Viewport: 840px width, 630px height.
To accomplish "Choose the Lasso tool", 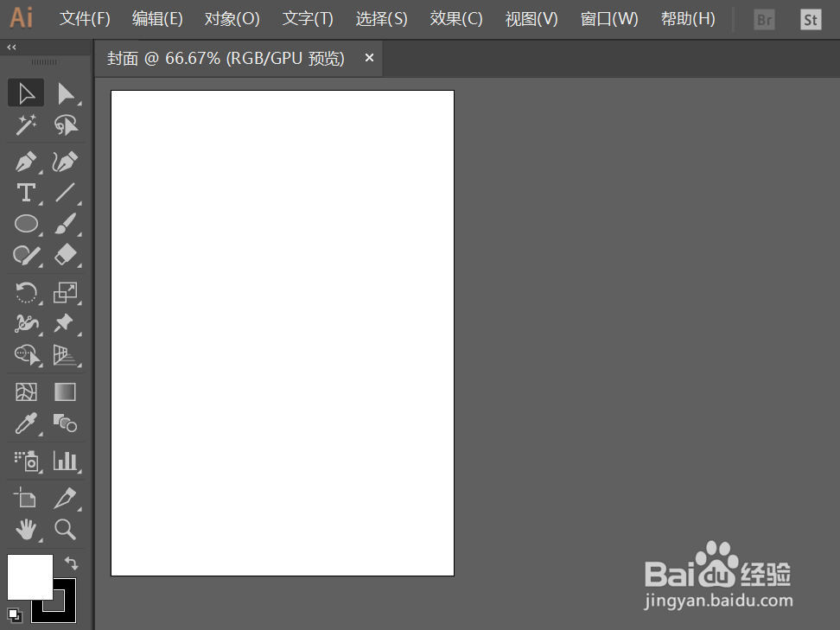I will (66, 125).
